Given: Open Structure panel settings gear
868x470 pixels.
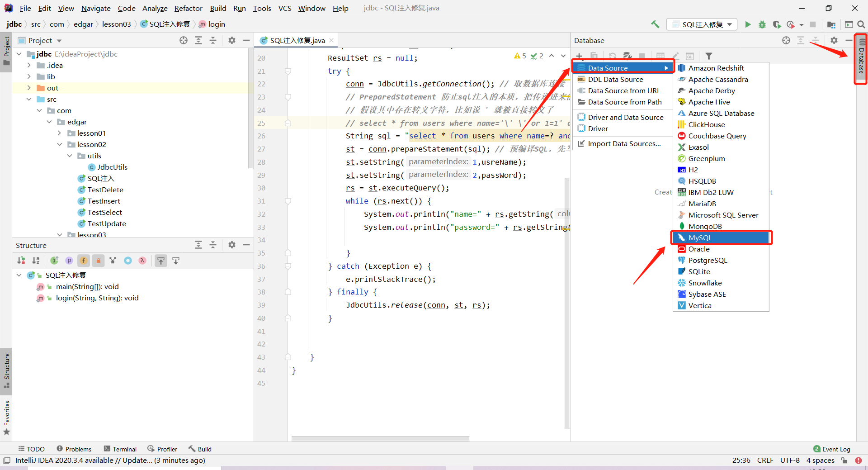Looking at the screenshot, I should (232, 245).
